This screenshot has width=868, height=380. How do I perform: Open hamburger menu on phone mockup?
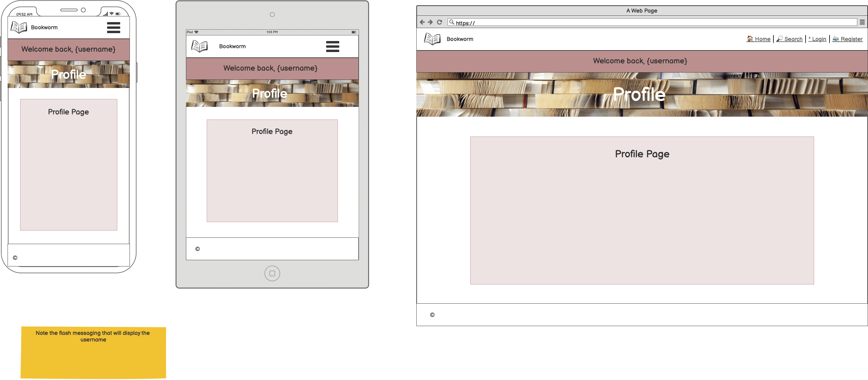(x=113, y=27)
